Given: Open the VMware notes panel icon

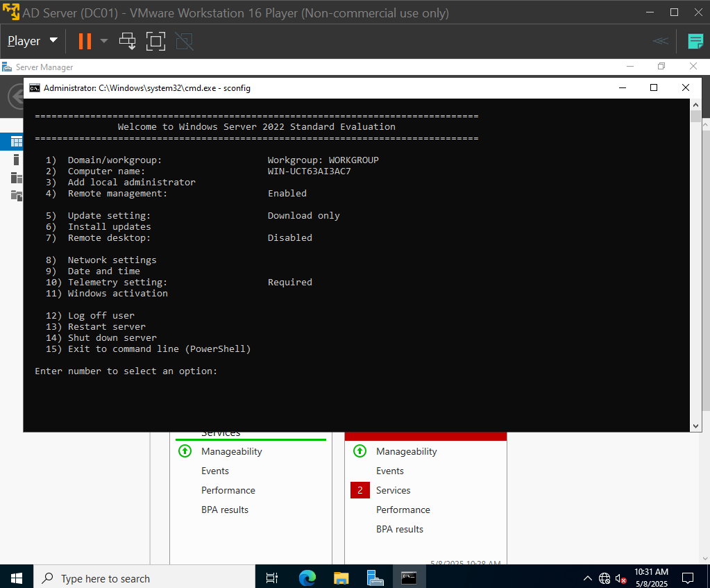Looking at the screenshot, I should (695, 41).
